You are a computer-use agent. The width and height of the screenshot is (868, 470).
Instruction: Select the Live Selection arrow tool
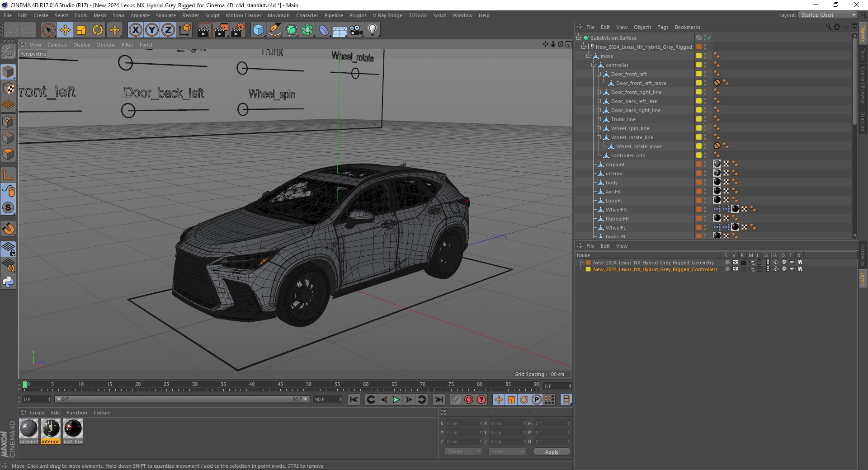(48, 30)
